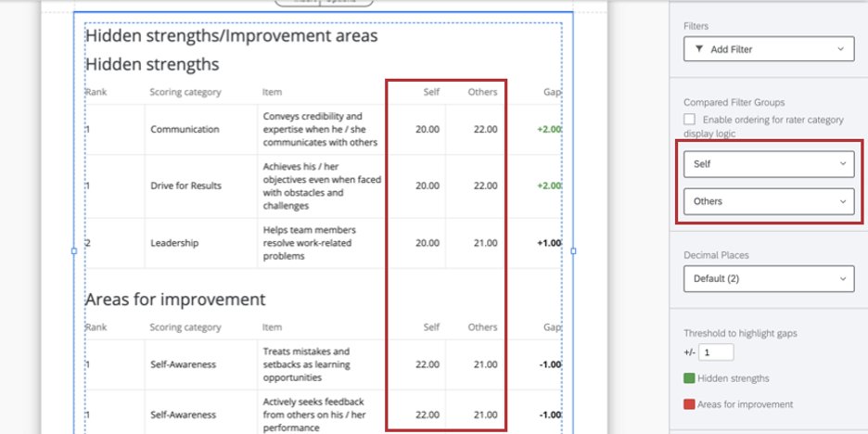Viewport: 868px width, 434px height.
Task: Click the Self score 20.00 for Leadership
Action: [x=428, y=243]
